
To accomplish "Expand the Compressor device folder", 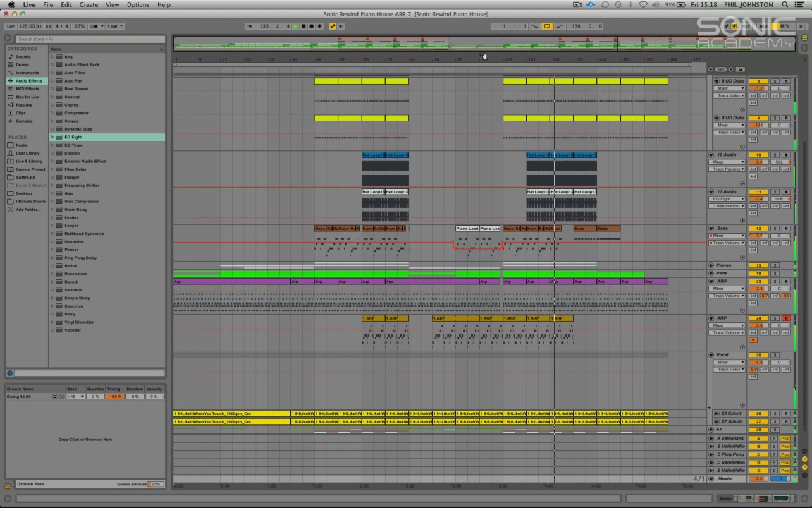I will (x=52, y=113).
